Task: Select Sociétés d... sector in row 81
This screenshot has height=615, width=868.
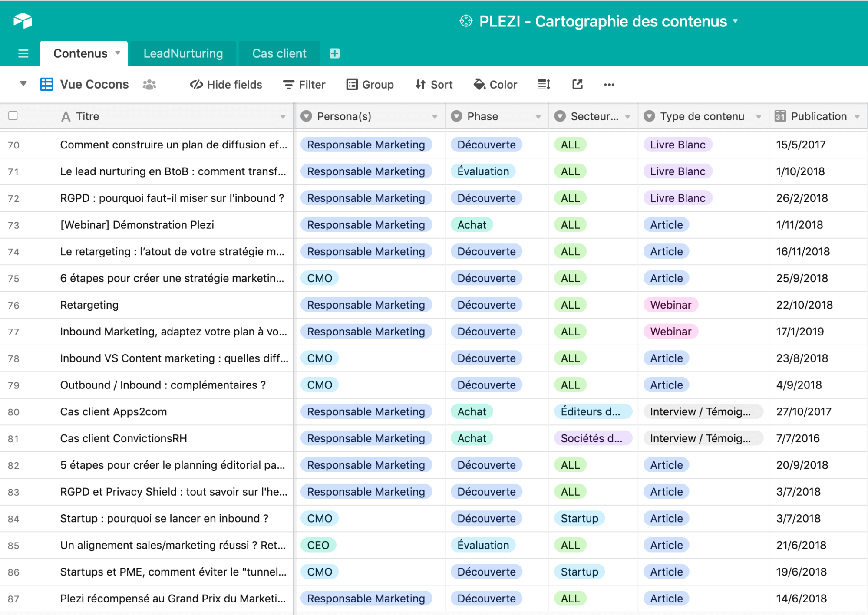Action: pos(593,438)
